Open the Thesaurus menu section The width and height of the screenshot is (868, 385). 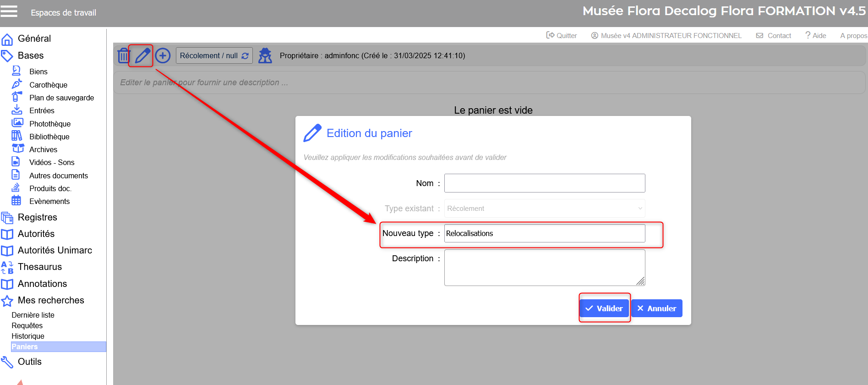pos(39,267)
